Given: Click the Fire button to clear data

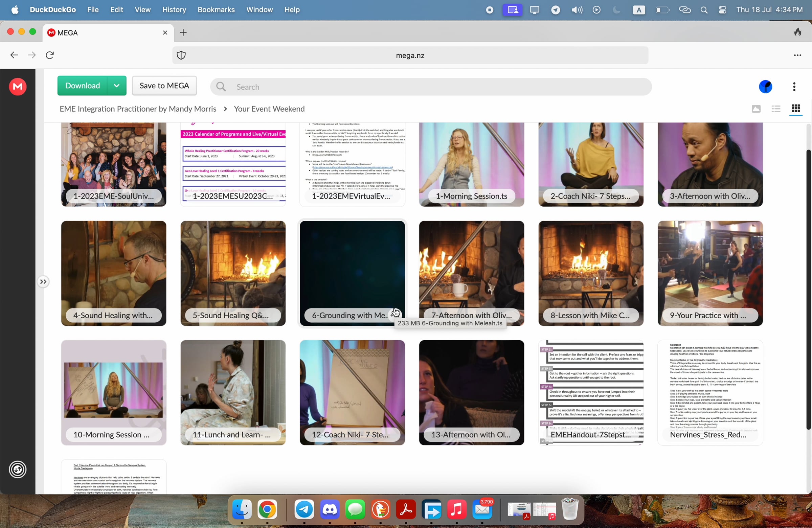Looking at the screenshot, I should pyautogui.click(x=798, y=32).
